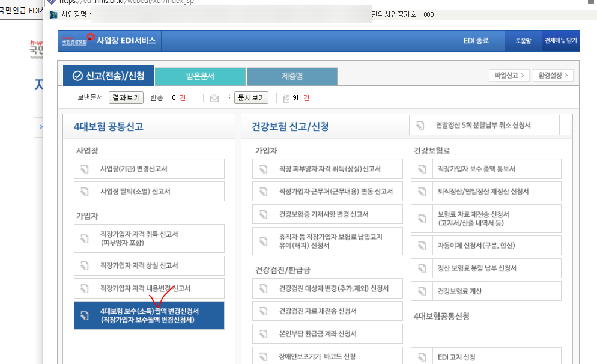Click icon for 보험료 자료 재전송 신청서
597x364 pixels.
point(422,219)
